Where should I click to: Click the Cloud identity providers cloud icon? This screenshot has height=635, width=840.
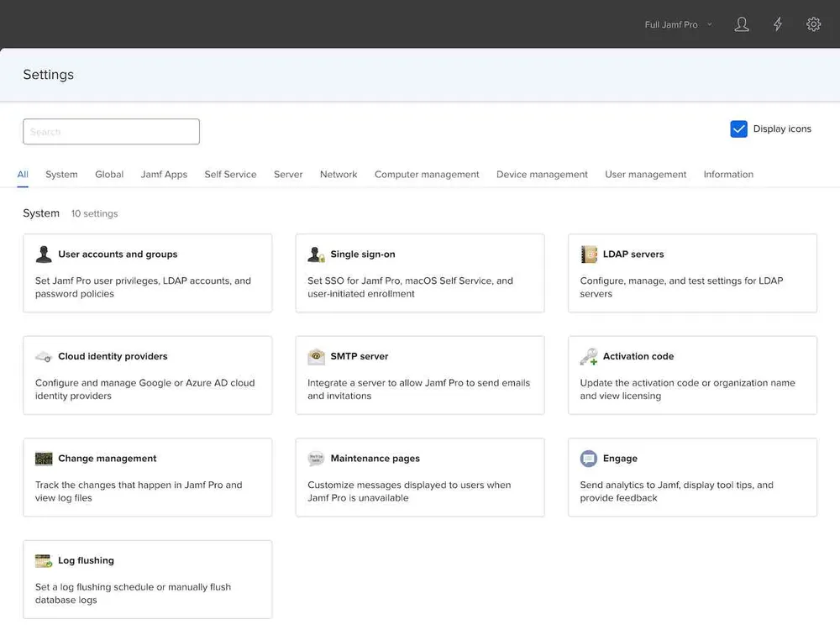pos(44,357)
